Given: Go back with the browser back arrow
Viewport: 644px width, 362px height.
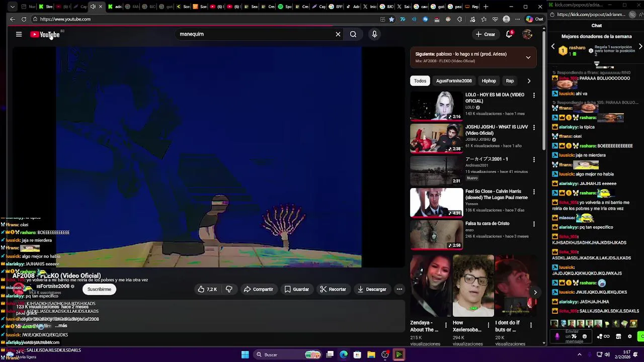Looking at the screenshot, I should 12,19.
